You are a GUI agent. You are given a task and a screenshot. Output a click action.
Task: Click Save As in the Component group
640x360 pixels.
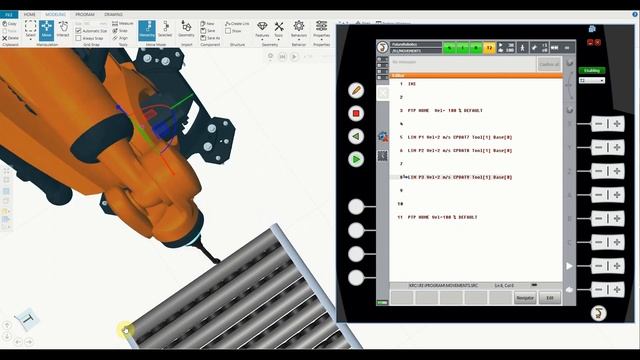coord(210,38)
